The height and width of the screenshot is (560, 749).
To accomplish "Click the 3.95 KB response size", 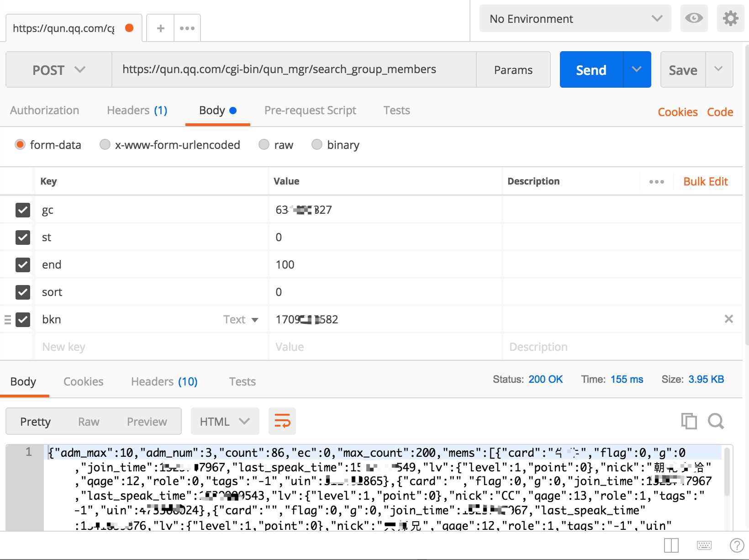I will click(706, 379).
